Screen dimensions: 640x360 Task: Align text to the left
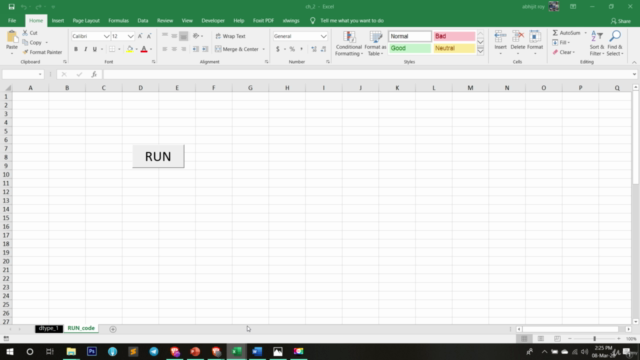tap(165, 49)
